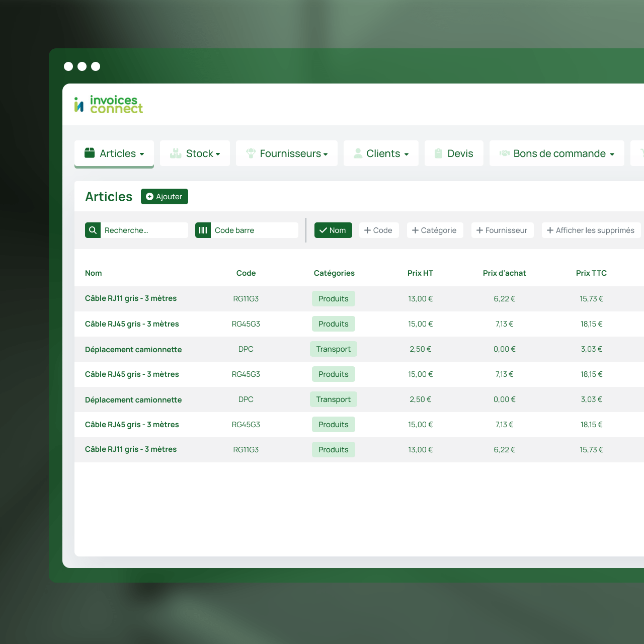Toggle Afficher les supprimés filter
Viewport: 644px width, 644px height.
coord(591,230)
